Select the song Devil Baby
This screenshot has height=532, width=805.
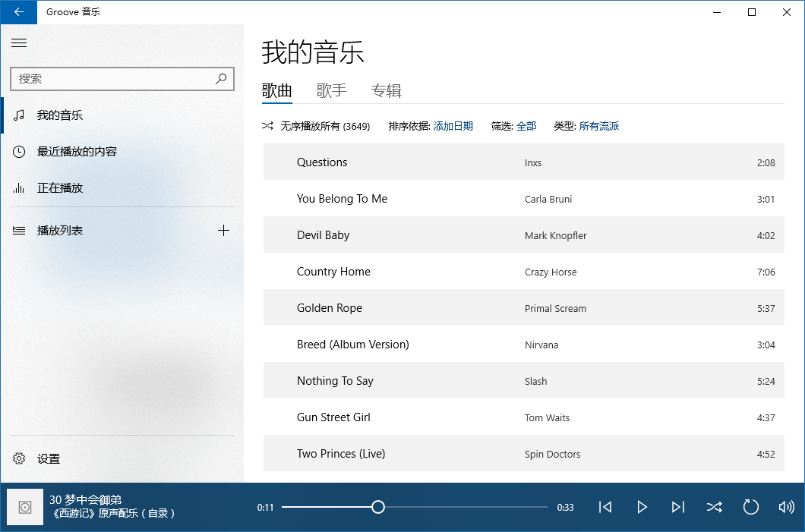pyautogui.click(x=524, y=235)
